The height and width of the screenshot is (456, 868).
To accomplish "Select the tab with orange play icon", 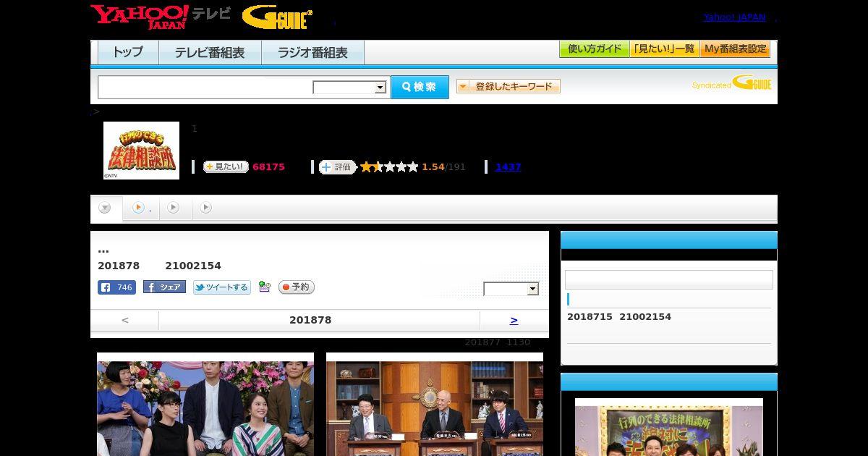I will click(140, 208).
